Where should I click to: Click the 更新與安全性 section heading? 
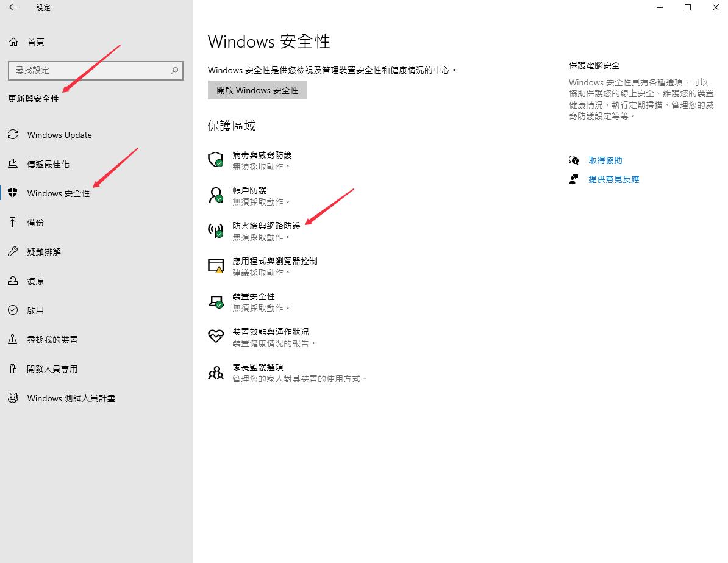pos(34,99)
